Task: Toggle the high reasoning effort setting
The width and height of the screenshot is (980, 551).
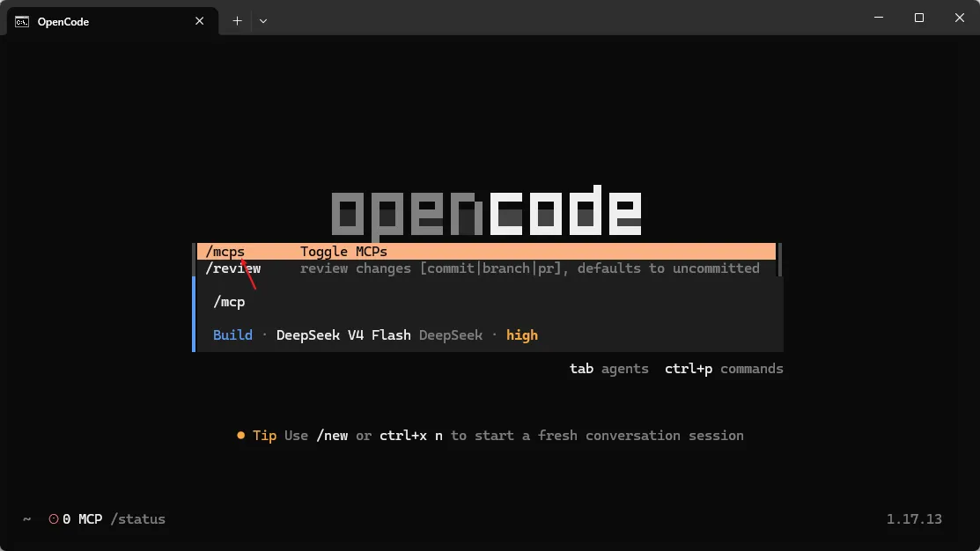Action: pos(522,335)
